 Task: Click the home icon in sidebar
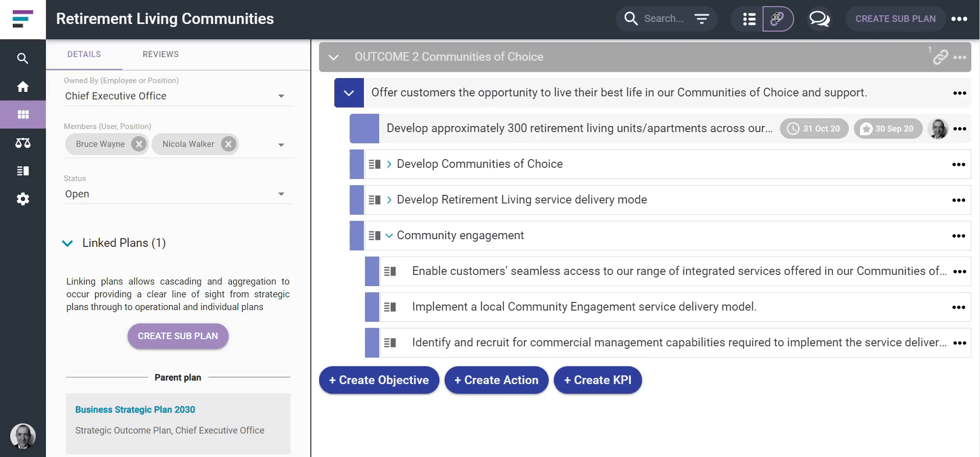pos(23,87)
